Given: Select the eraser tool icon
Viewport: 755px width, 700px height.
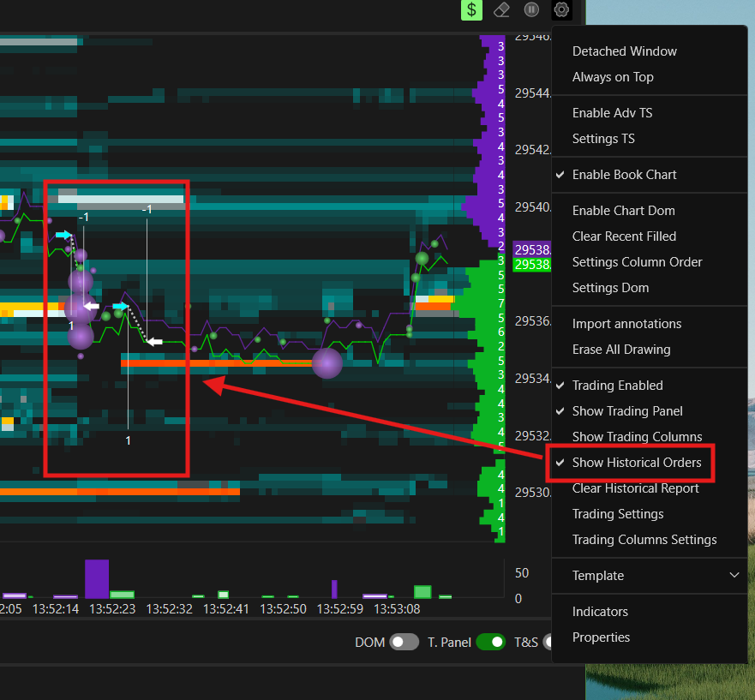Looking at the screenshot, I should pyautogui.click(x=501, y=9).
